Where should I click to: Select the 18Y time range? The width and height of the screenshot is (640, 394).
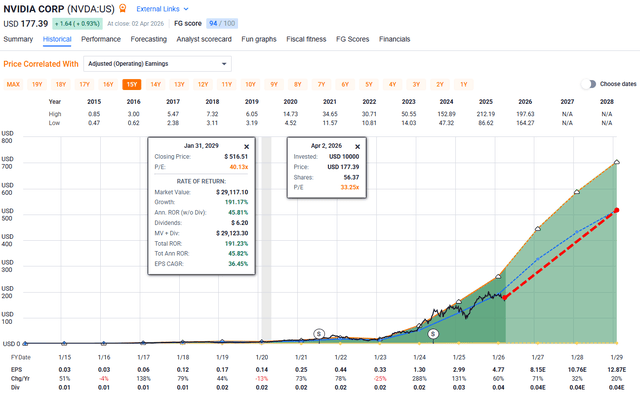click(x=61, y=85)
